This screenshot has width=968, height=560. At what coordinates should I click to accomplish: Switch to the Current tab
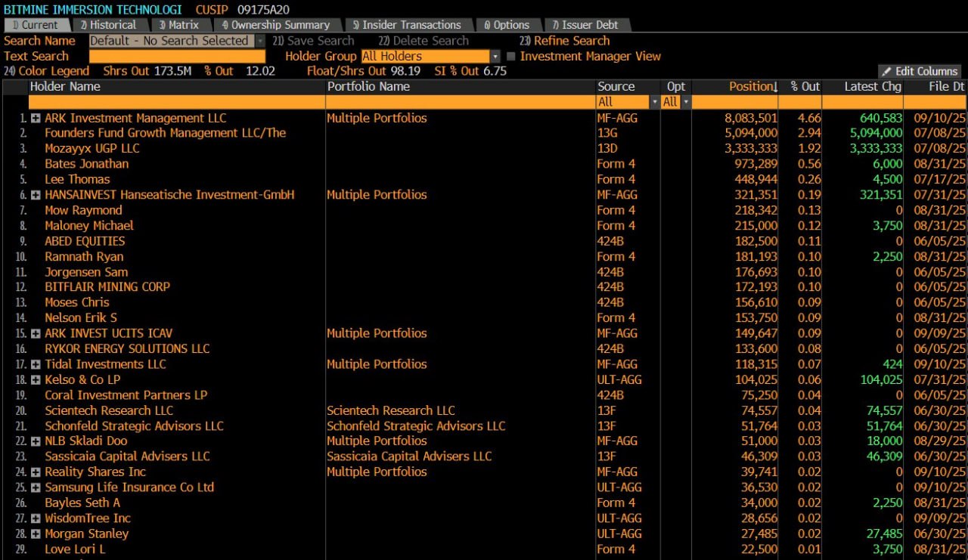pos(36,25)
